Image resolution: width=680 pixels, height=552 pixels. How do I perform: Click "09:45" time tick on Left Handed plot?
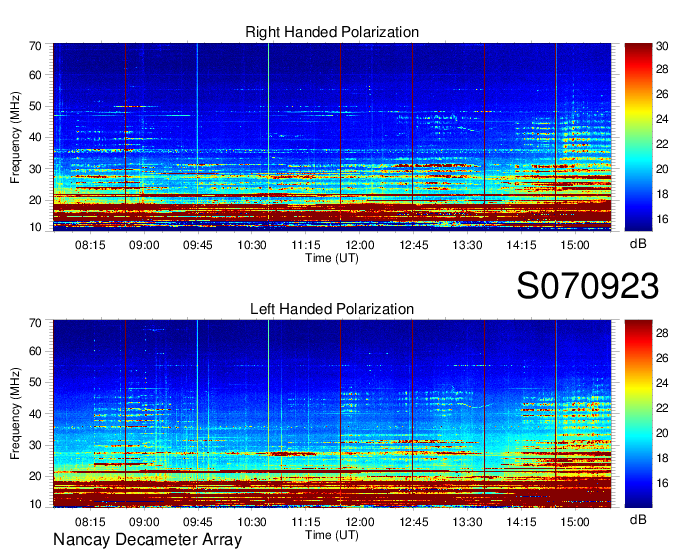click(x=198, y=522)
